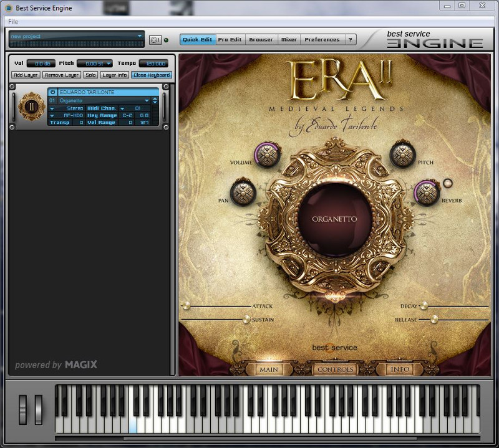Screen dimensions: 499x448
Task: Switch to the Pro Edit tab
Action: point(230,40)
